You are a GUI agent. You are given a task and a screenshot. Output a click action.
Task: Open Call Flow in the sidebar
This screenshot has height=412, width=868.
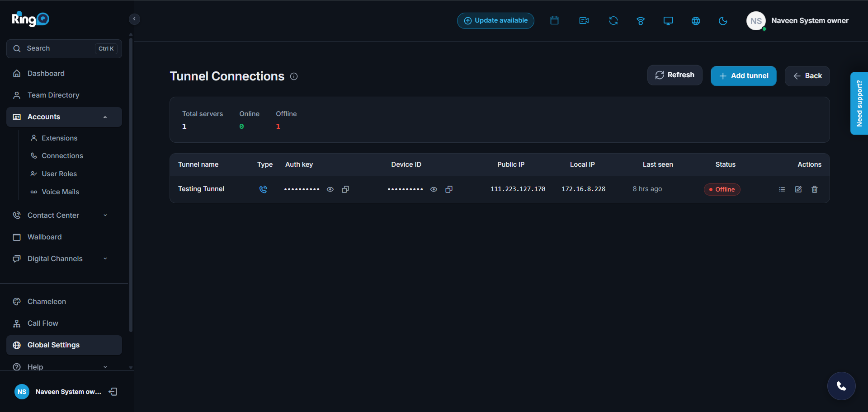click(64, 323)
